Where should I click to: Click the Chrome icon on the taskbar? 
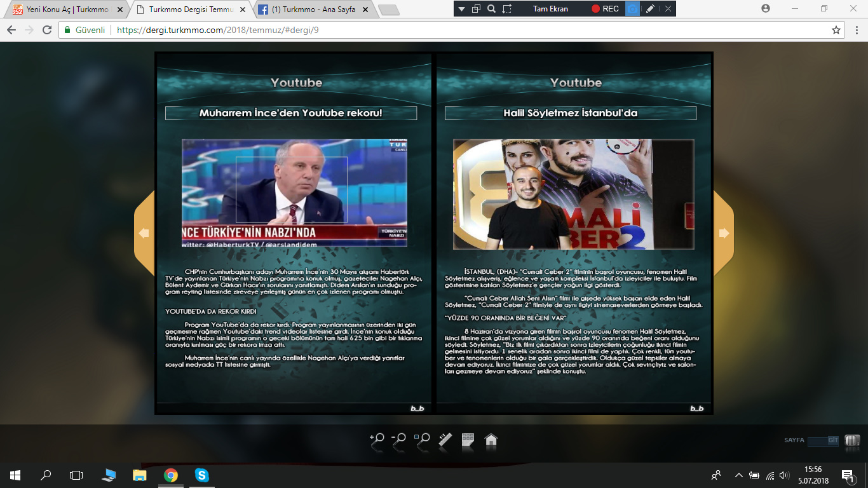click(171, 475)
